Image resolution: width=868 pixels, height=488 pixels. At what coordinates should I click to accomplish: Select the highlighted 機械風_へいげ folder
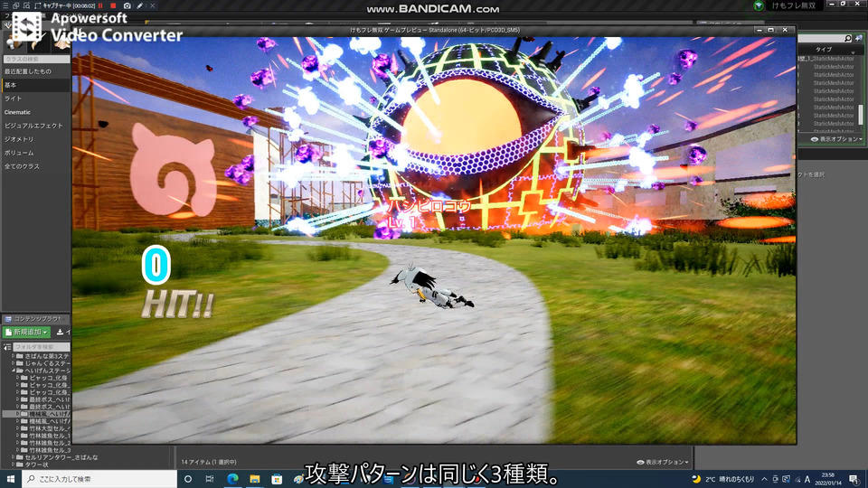click(36, 414)
